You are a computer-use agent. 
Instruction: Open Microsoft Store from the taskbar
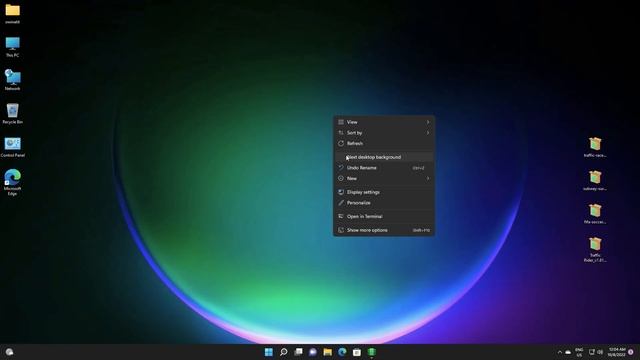[357, 352]
